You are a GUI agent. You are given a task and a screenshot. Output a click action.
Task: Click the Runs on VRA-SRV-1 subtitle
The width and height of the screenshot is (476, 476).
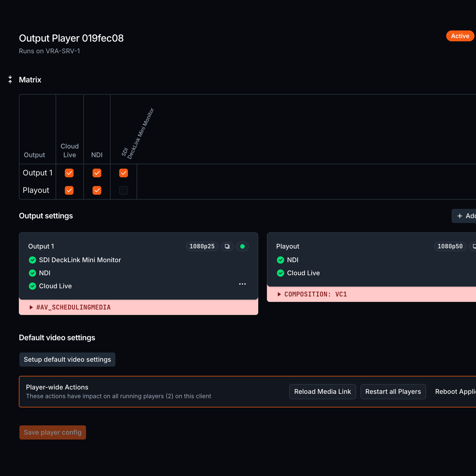[x=49, y=51]
